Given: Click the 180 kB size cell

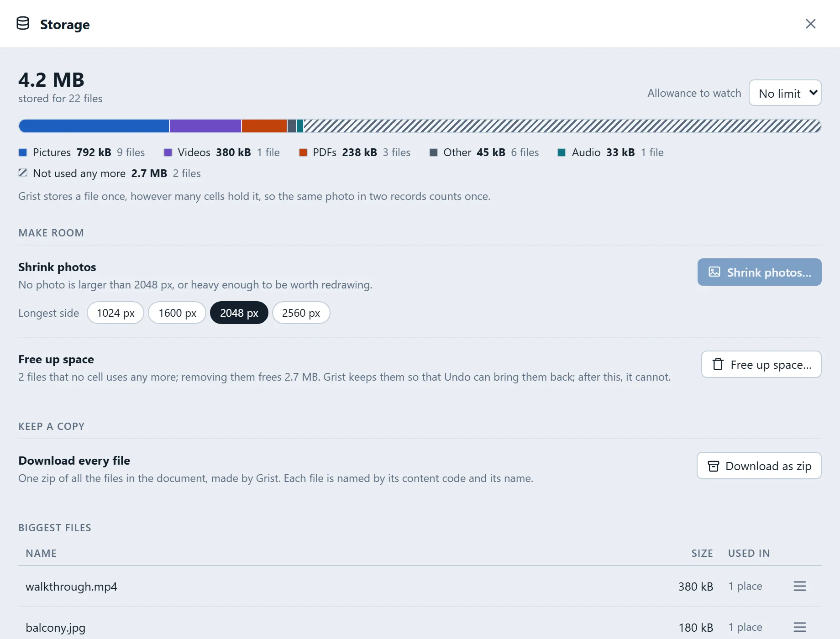Looking at the screenshot, I should click(x=696, y=628).
